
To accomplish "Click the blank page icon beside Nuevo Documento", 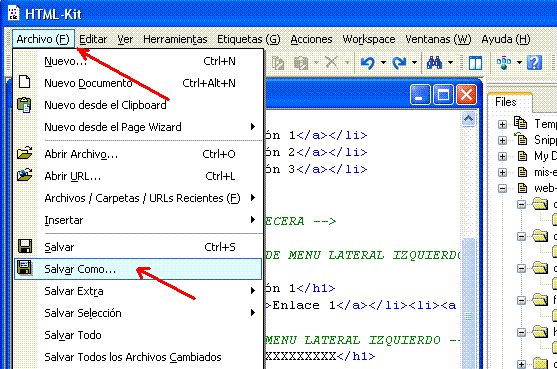I will [x=24, y=82].
